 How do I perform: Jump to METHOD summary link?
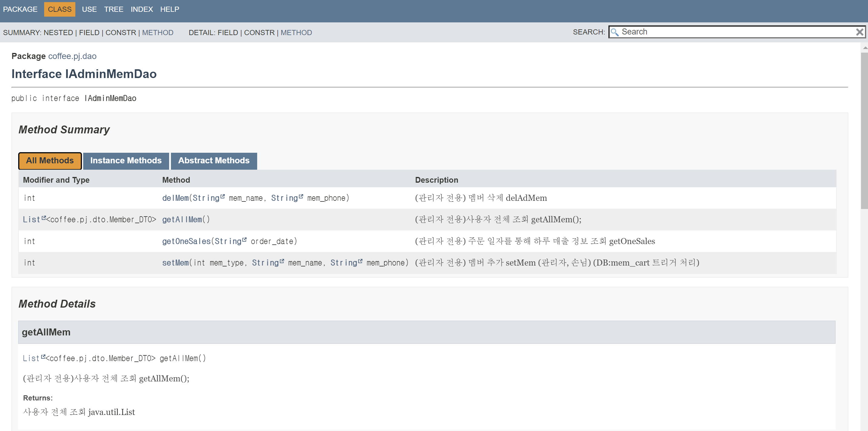[158, 32]
